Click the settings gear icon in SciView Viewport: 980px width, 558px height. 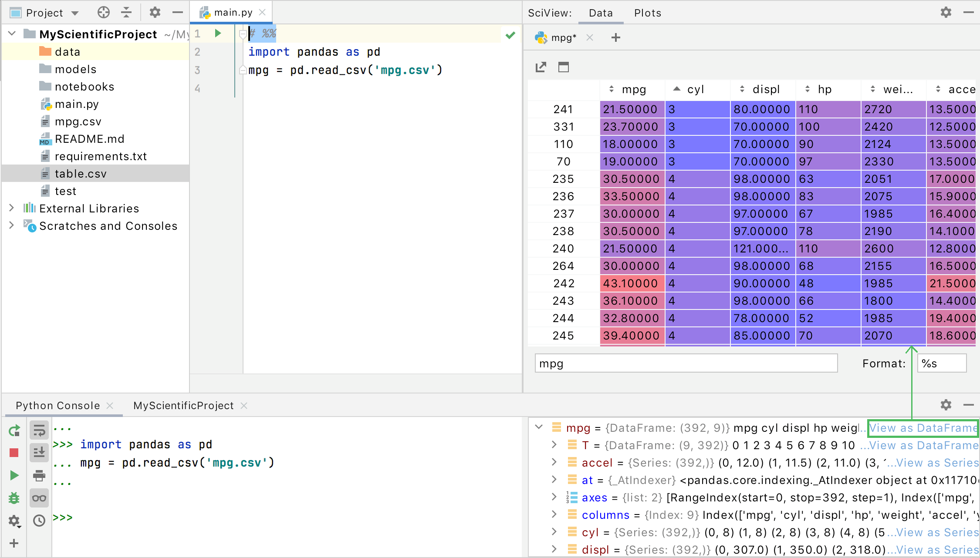click(x=946, y=11)
